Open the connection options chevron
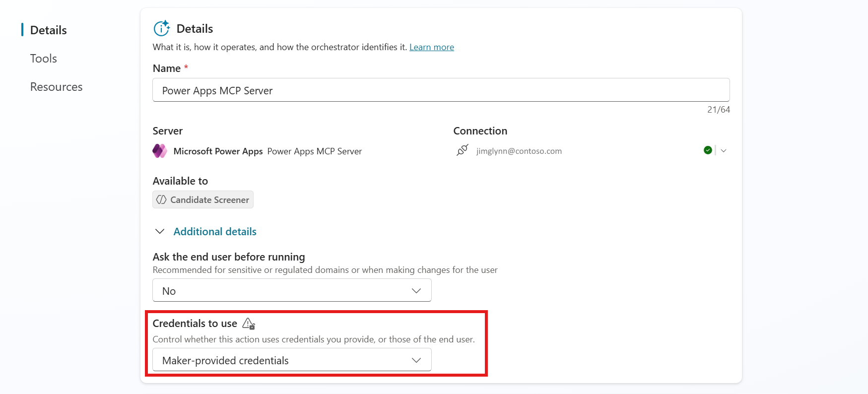Image resolution: width=868 pixels, height=394 pixels. 724,150
